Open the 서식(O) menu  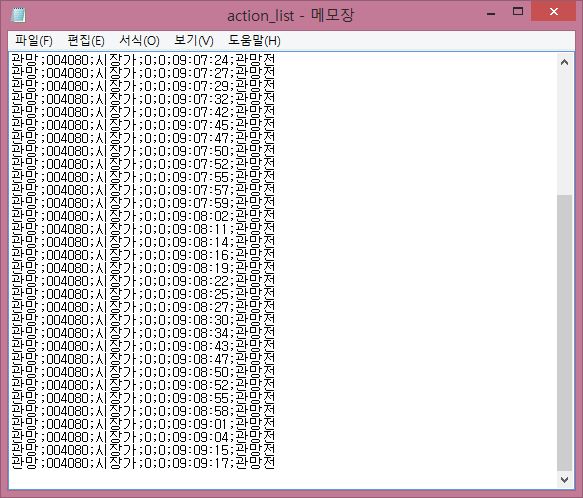point(139,41)
